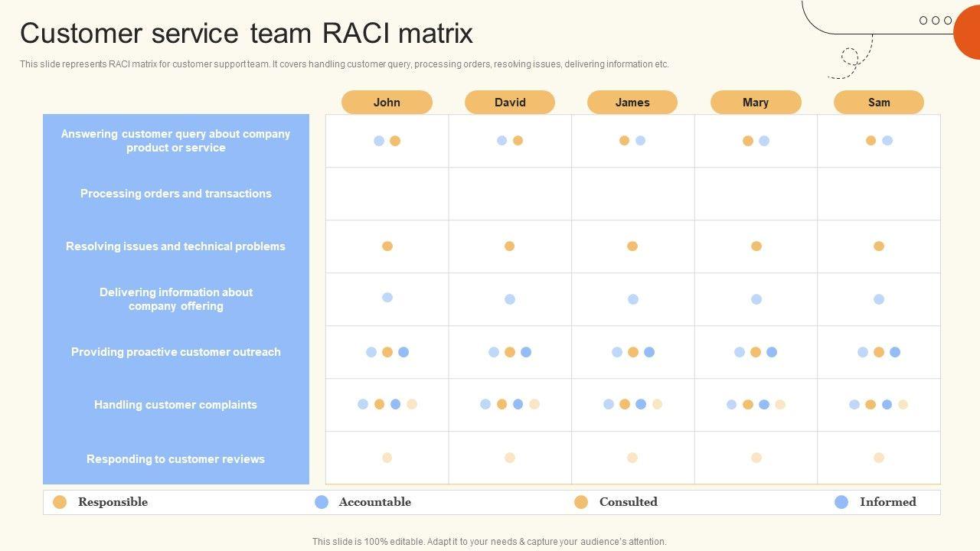Click 'Processing orders and transactions' row label
The height and width of the screenshot is (551, 980).
pos(176,194)
